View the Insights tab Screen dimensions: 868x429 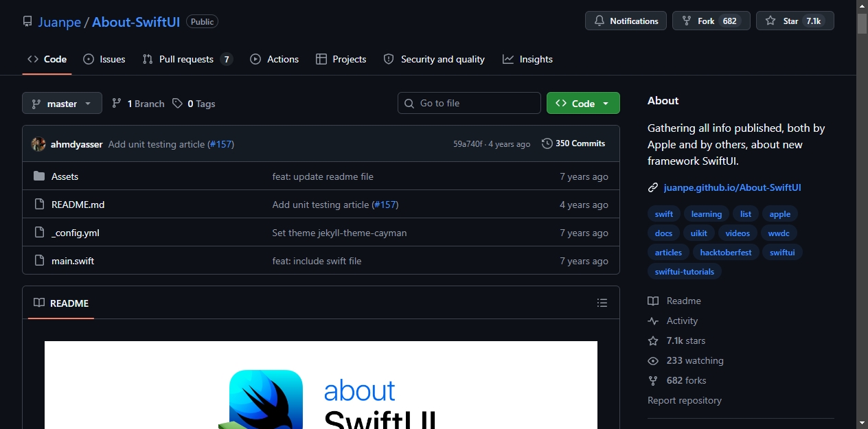pyautogui.click(x=527, y=59)
